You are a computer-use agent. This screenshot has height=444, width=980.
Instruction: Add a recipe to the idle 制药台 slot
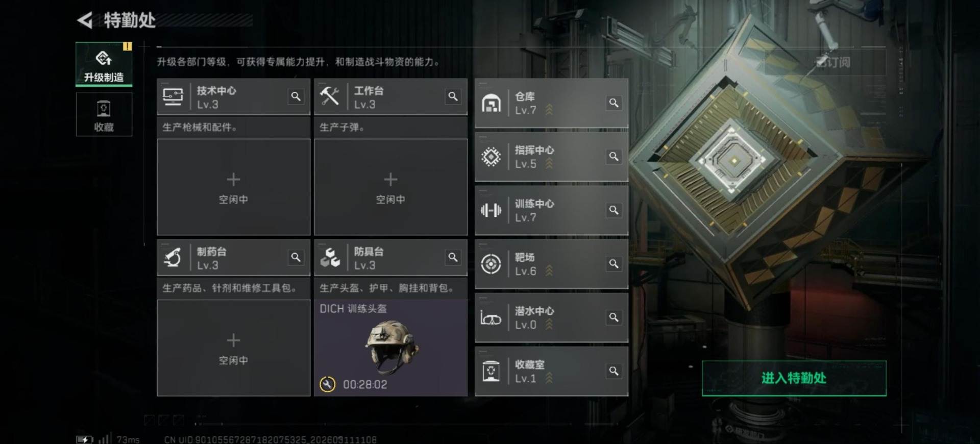coord(234,348)
